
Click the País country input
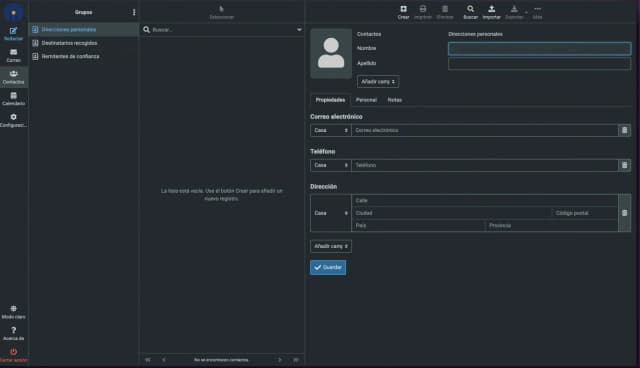[x=418, y=225]
